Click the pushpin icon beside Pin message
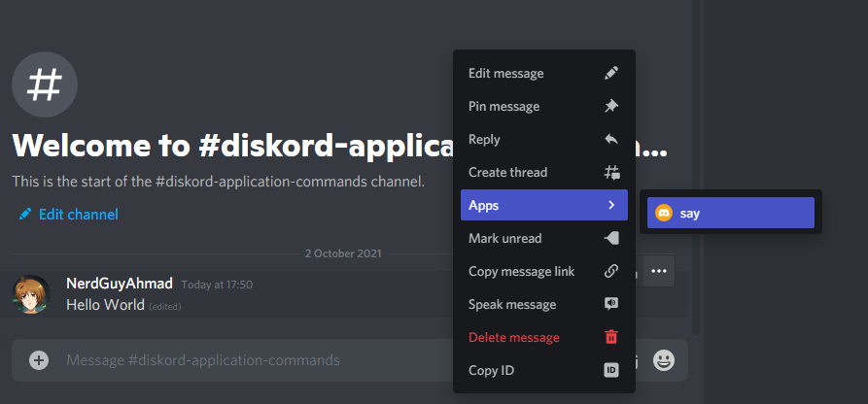 click(x=611, y=106)
